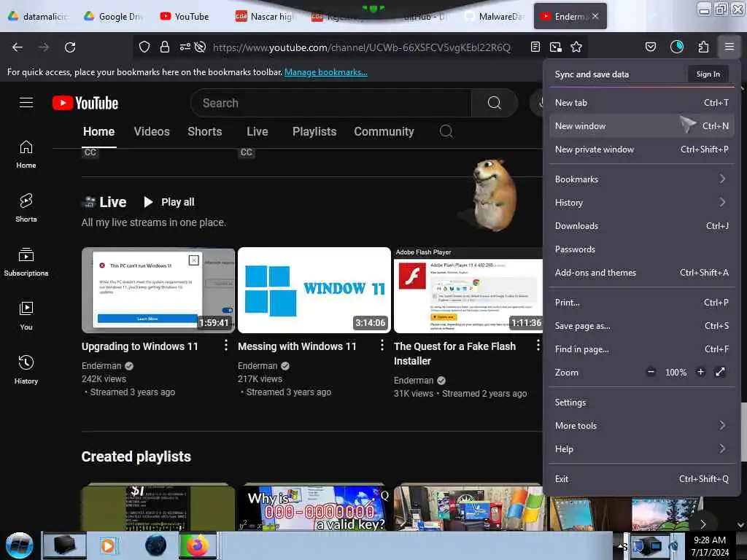Go back with the browser back arrow

pyautogui.click(x=18, y=47)
